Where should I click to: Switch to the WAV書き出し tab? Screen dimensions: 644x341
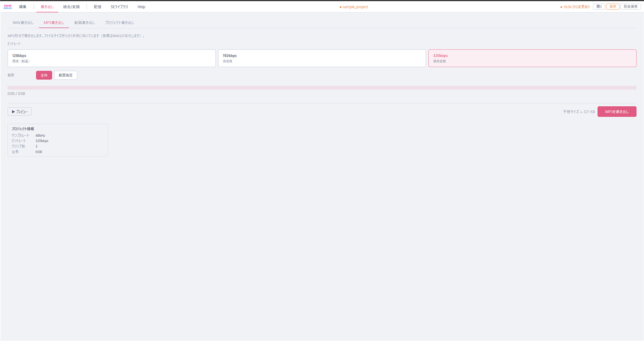(x=23, y=23)
